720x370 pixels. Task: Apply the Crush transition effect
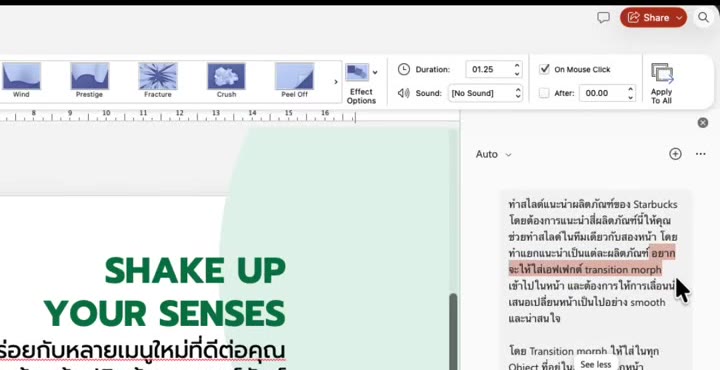(226, 79)
